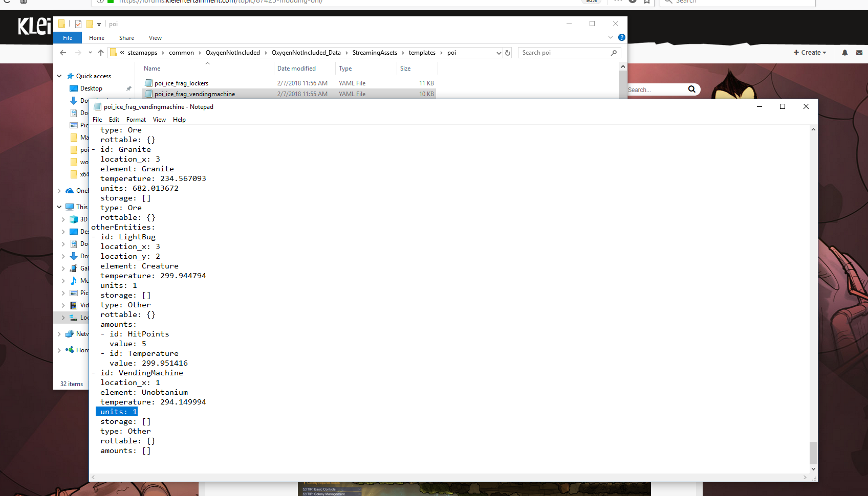The width and height of the screenshot is (868, 496).
Task: Go to the StreamingAssets breadcrumb
Action: pos(375,53)
